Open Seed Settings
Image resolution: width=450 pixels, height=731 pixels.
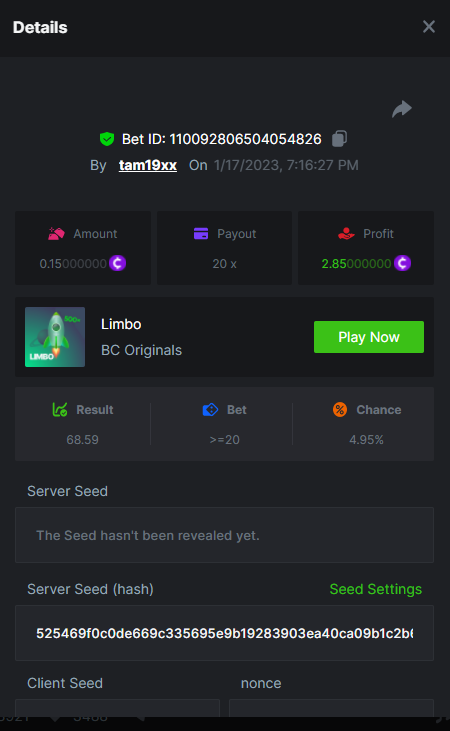click(375, 589)
